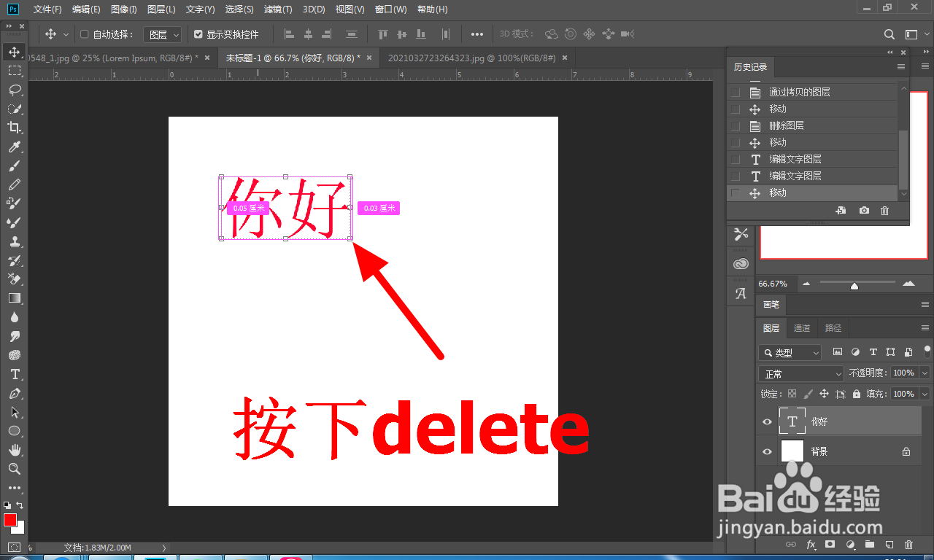Image resolution: width=934 pixels, height=560 pixels.
Task: Select the Crop tool
Action: tap(14, 128)
